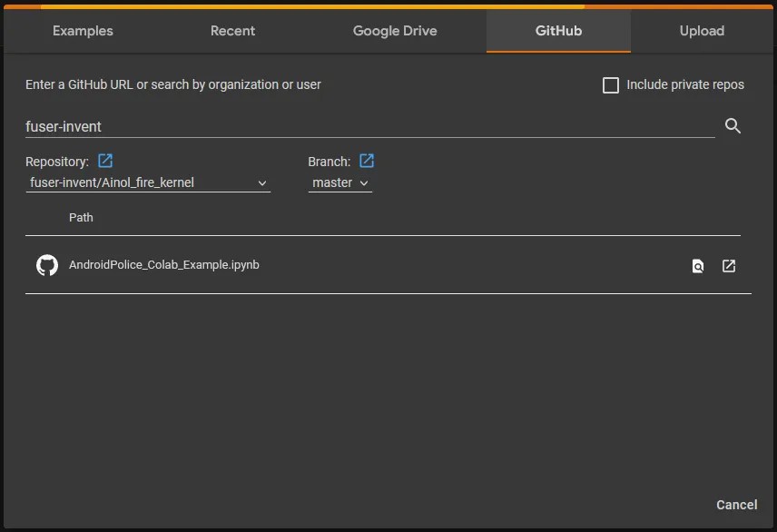Select the notebook row in the file list
The image size is (777, 532).
[363, 264]
